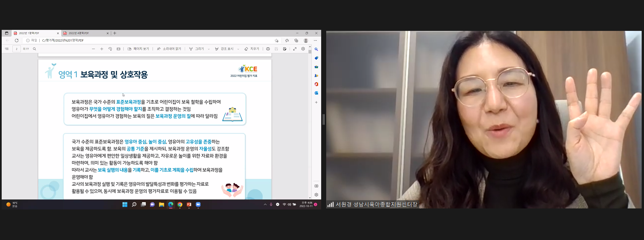Click the PDF scrollbar down arrow
This screenshot has height=240, width=644.
pyautogui.click(x=310, y=198)
